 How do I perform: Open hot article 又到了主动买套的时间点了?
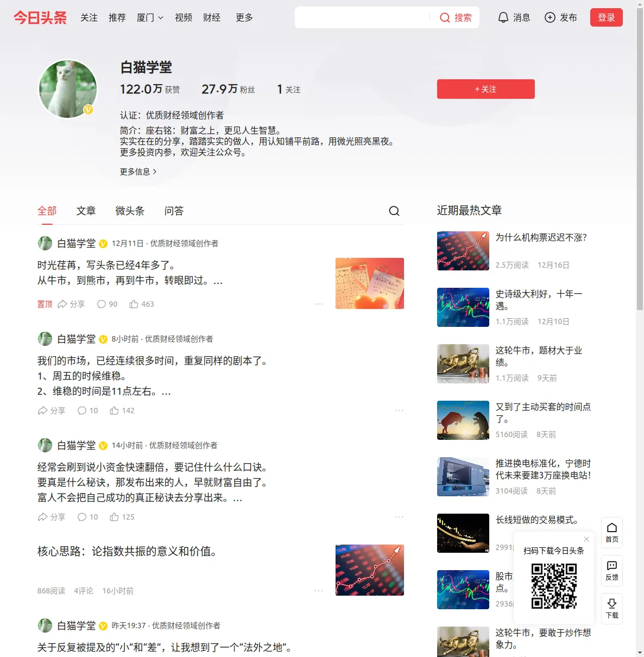pyautogui.click(x=543, y=413)
